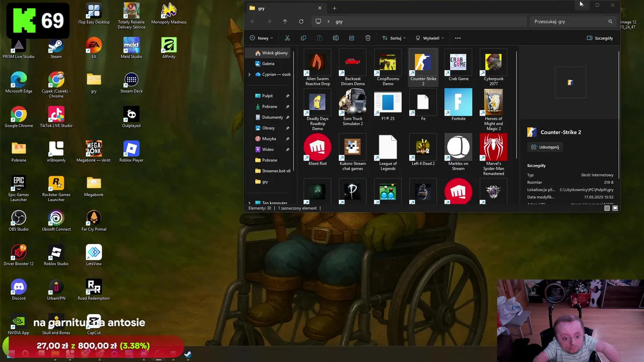The image size is (644, 362).
Task: Click the Rename toolbar icon
Action: [336, 38]
